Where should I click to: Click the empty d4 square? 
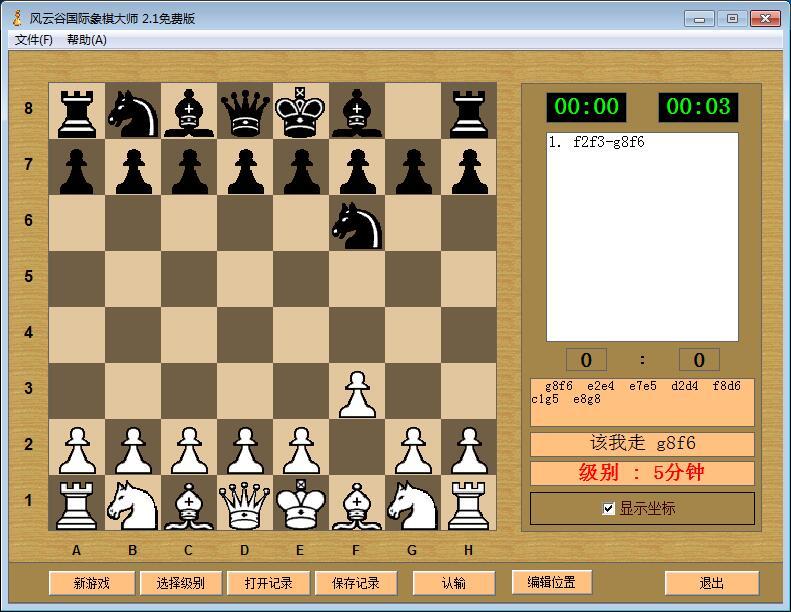click(245, 336)
